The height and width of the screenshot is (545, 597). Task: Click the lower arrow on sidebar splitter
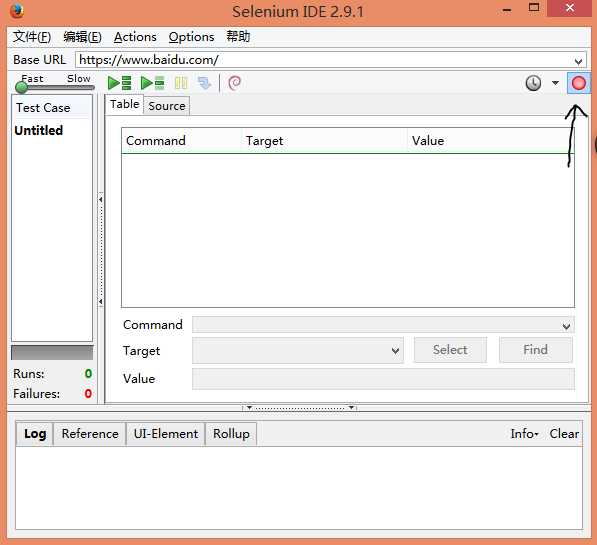click(x=101, y=302)
